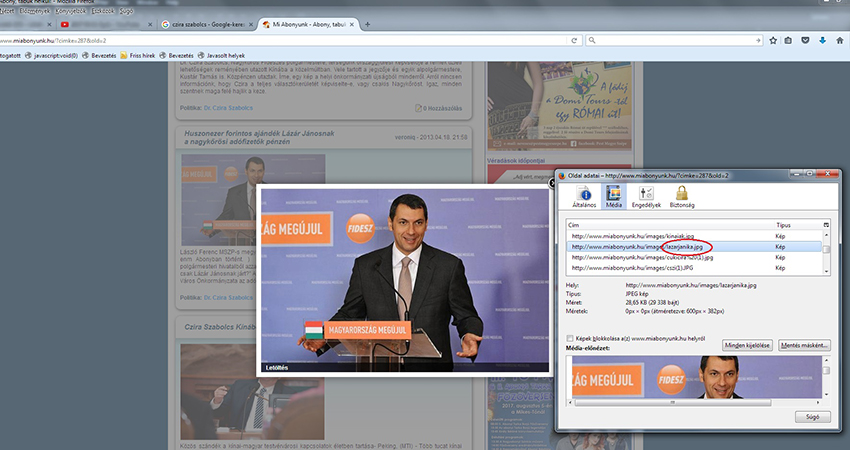Viewport: 850px width, 450px height.
Task: Click the Letöltés download link under the photo
Action: (x=276, y=368)
